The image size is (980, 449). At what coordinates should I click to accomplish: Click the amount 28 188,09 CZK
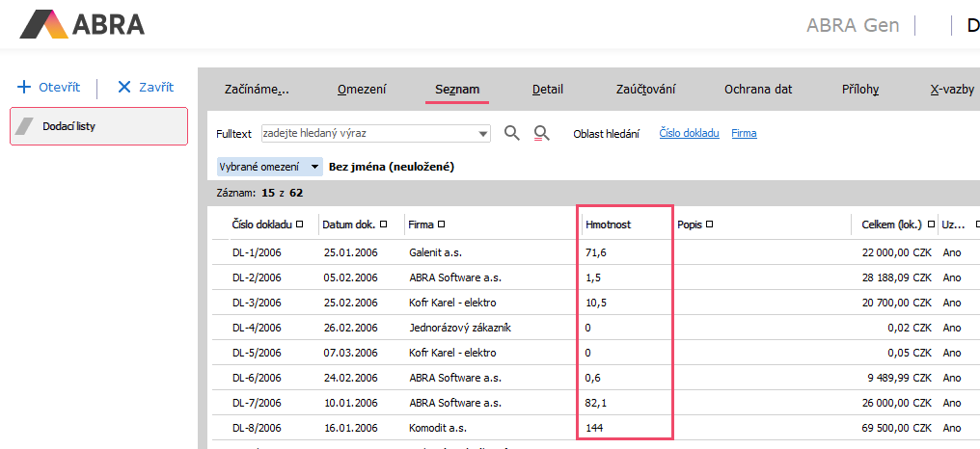click(896, 277)
